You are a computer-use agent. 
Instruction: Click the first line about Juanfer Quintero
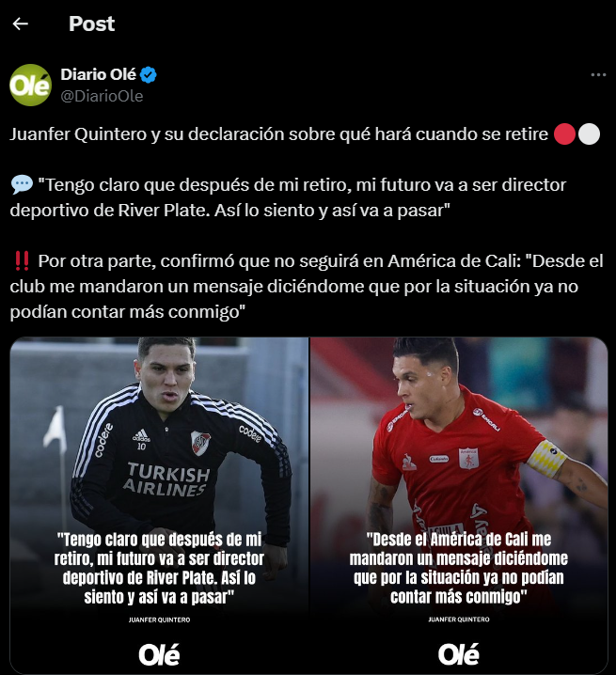pyautogui.click(x=278, y=133)
